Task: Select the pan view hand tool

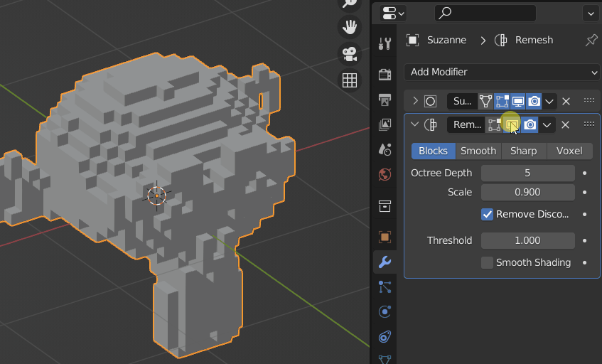Action: [x=350, y=27]
